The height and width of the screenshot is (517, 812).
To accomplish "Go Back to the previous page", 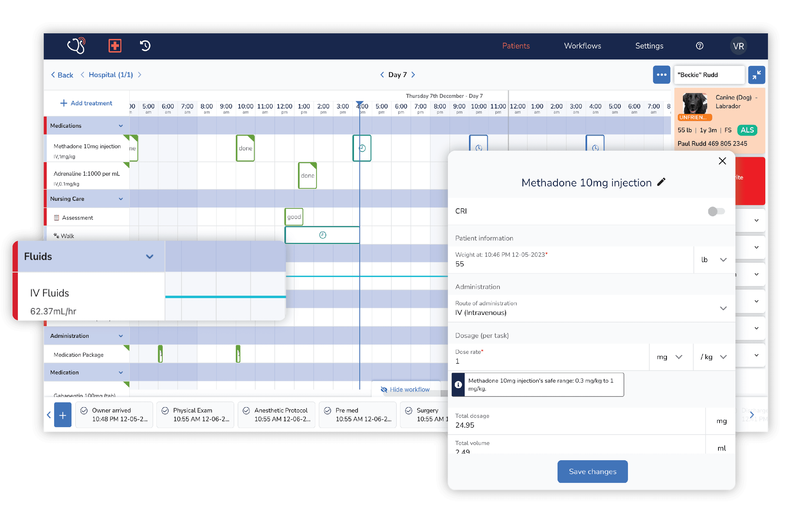I will 62,75.
